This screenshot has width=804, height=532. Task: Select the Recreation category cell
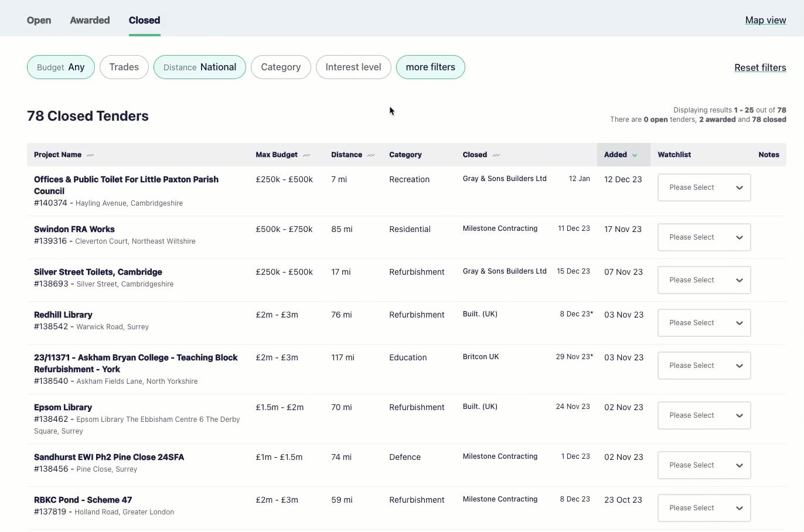click(x=409, y=179)
